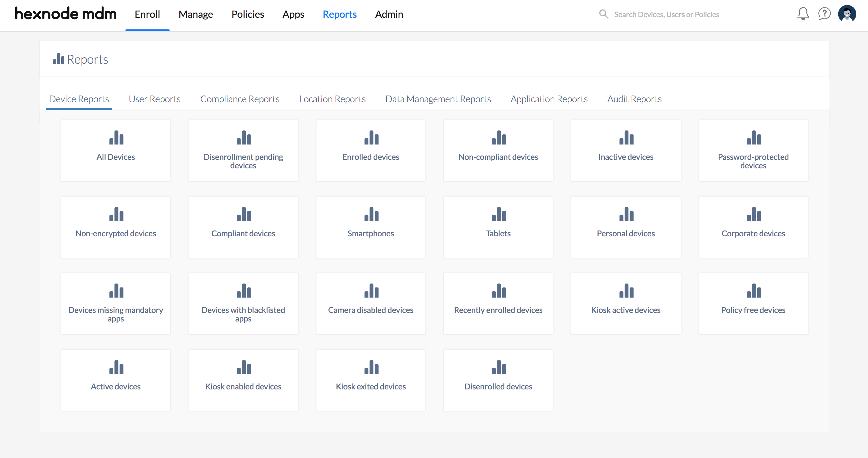Open the Camera disabled devices report label
868x458 pixels.
point(371,310)
